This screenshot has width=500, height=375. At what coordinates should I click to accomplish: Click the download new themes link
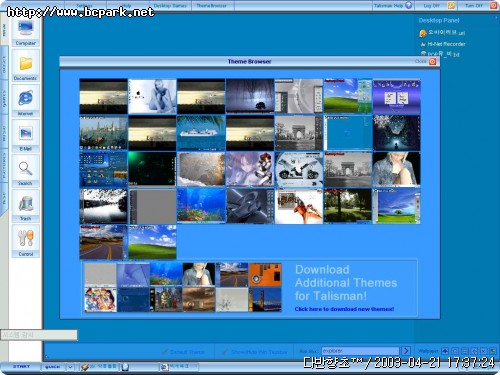point(344,309)
